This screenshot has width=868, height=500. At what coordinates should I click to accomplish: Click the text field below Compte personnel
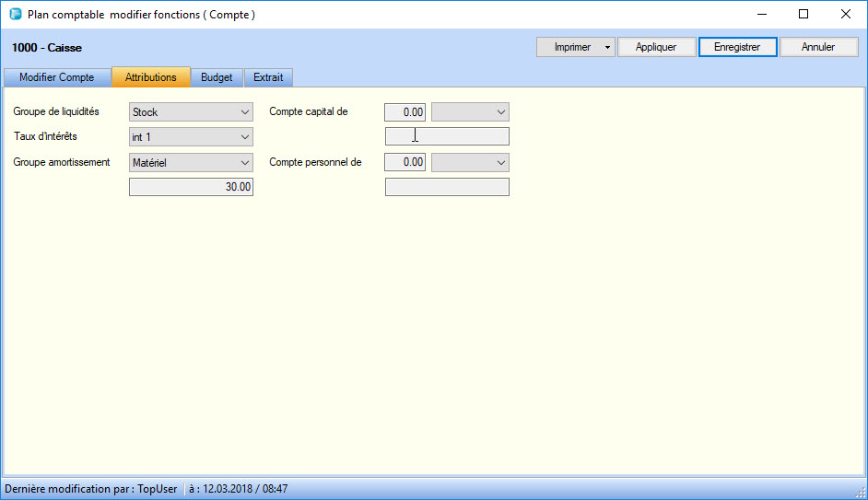(x=447, y=187)
